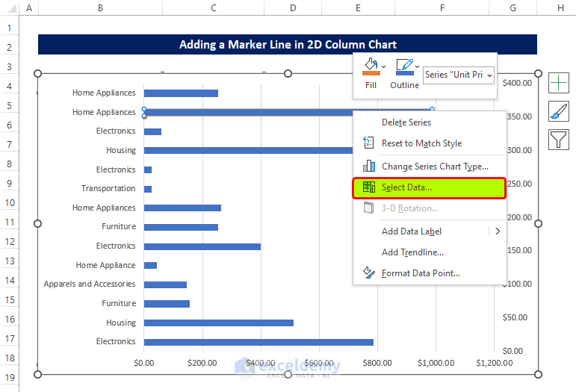Click the Reset to Match Style icon
Image resolution: width=576 pixels, height=392 pixels.
[x=368, y=143]
